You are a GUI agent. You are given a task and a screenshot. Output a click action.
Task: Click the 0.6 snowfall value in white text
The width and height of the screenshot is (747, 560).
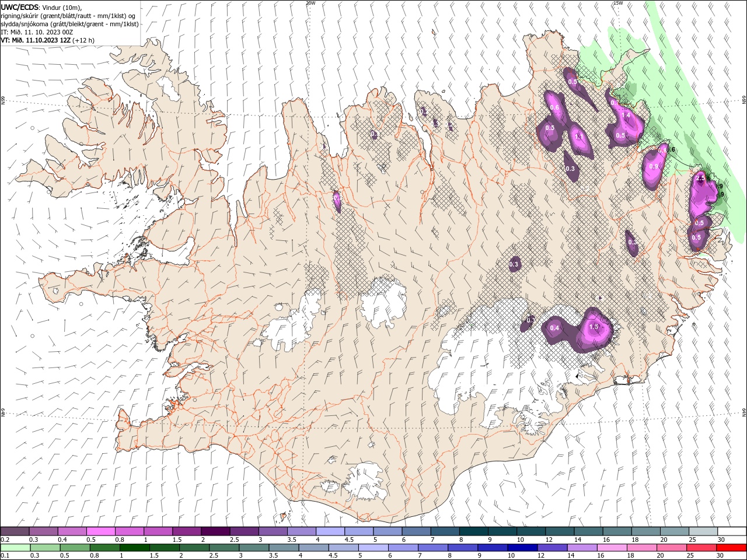554,107
